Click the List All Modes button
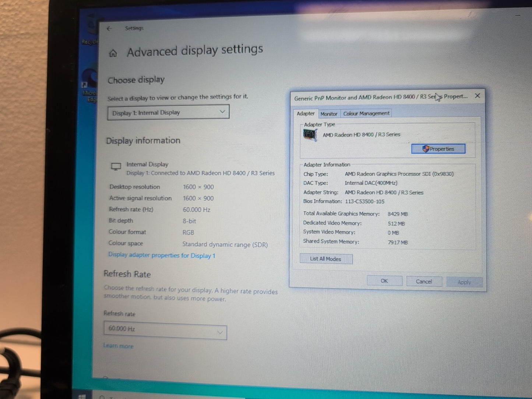Image resolution: width=532 pixels, height=399 pixels. coord(326,259)
